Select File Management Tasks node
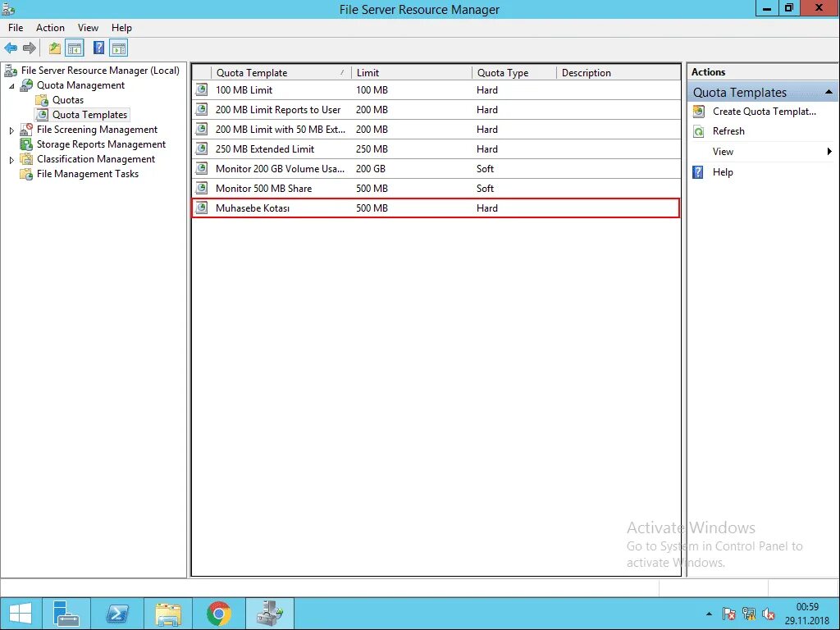840x630 pixels. (87, 174)
